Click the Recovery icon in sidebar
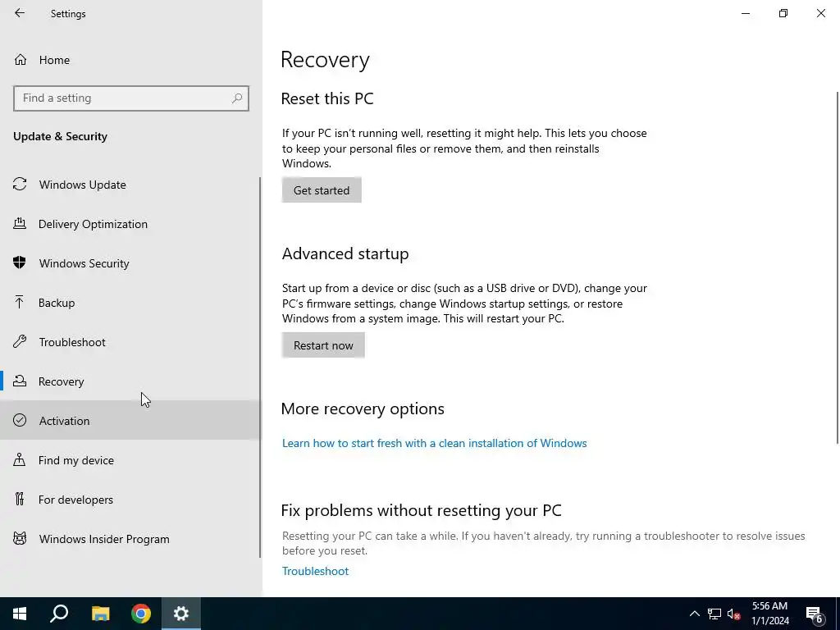This screenshot has height=630, width=840. coord(20,381)
